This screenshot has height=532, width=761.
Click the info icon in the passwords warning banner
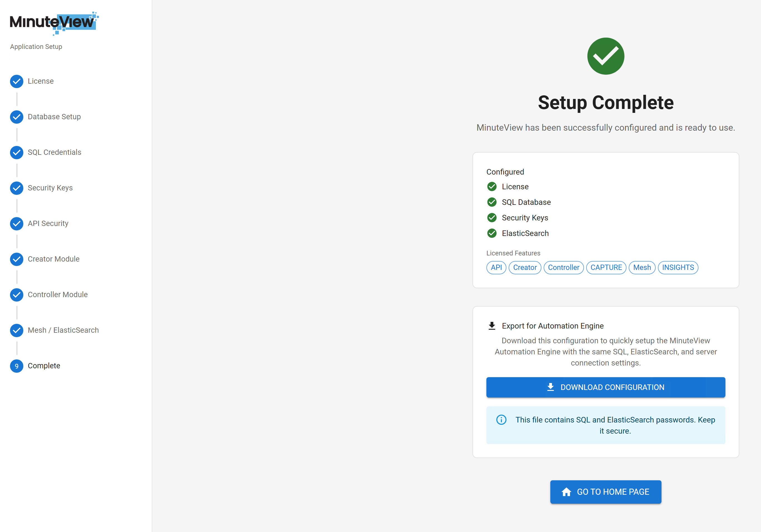(x=501, y=420)
